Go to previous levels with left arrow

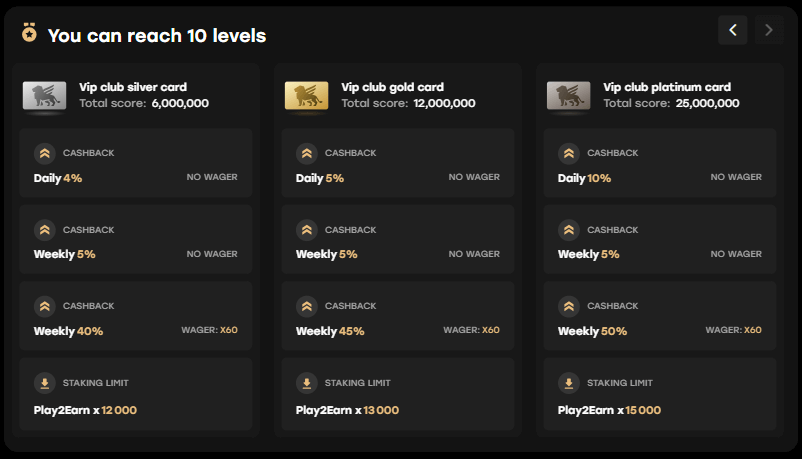[732, 30]
